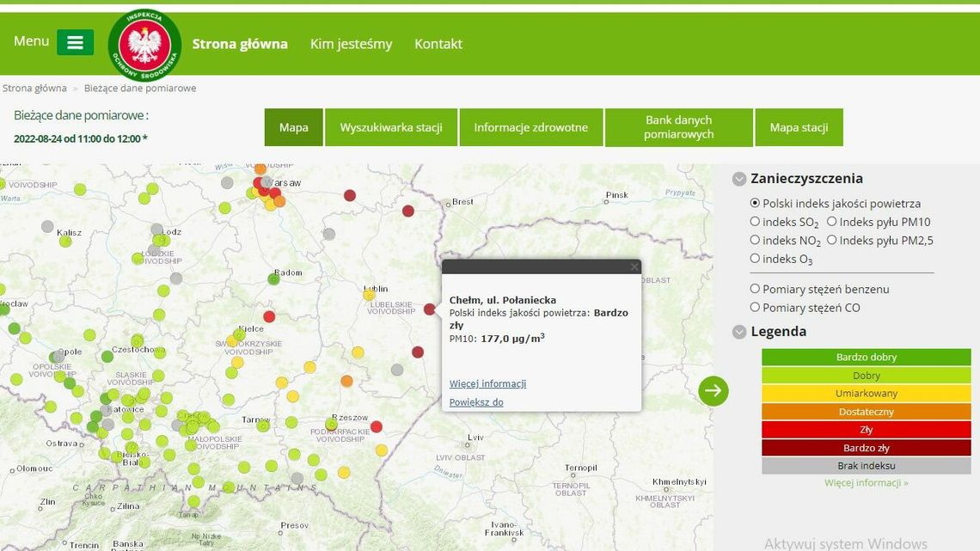
Task: Collapse the Legenda section
Action: point(739,331)
